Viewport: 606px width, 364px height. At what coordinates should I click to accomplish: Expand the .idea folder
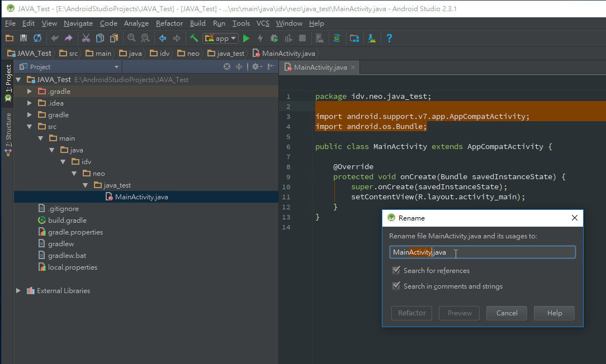pos(30,103)
